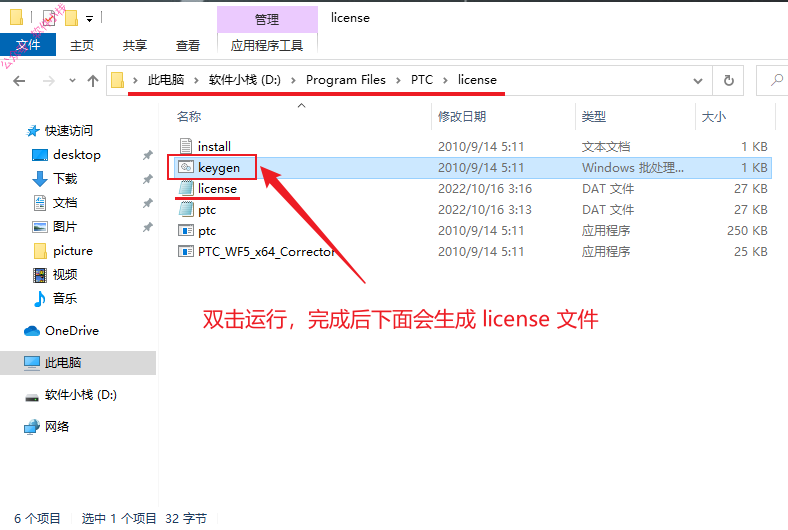Viewport: 788px width, 530px height.
Task: Unpin downloads from quick access
Action: point(148,179)
